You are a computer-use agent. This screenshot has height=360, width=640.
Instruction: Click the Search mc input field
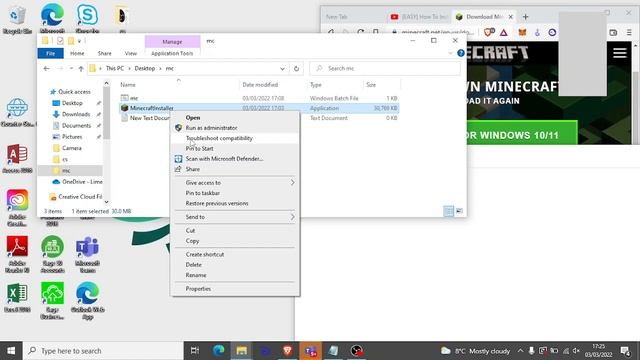[x=385, y=69]
